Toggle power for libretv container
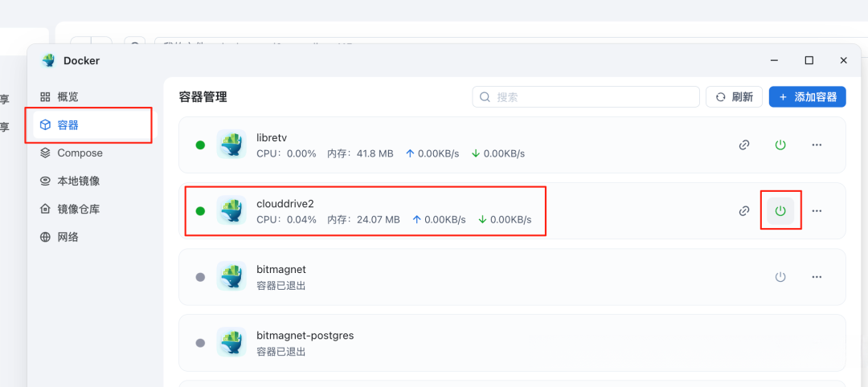868x387 pixels. [780, 145]
